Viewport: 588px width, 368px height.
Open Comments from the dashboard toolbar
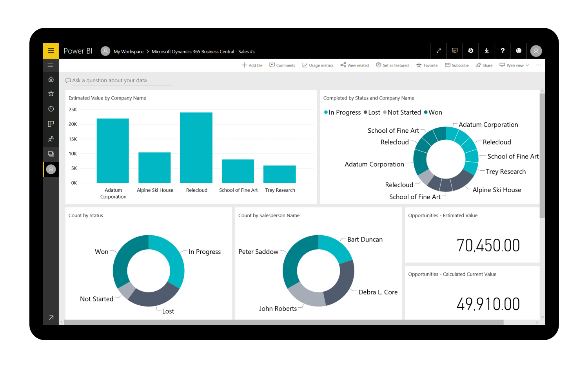click(x=282, y=65)
